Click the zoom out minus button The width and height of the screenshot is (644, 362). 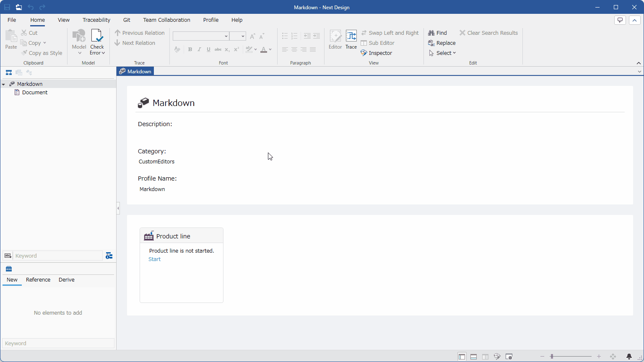[x=542, y=357]
